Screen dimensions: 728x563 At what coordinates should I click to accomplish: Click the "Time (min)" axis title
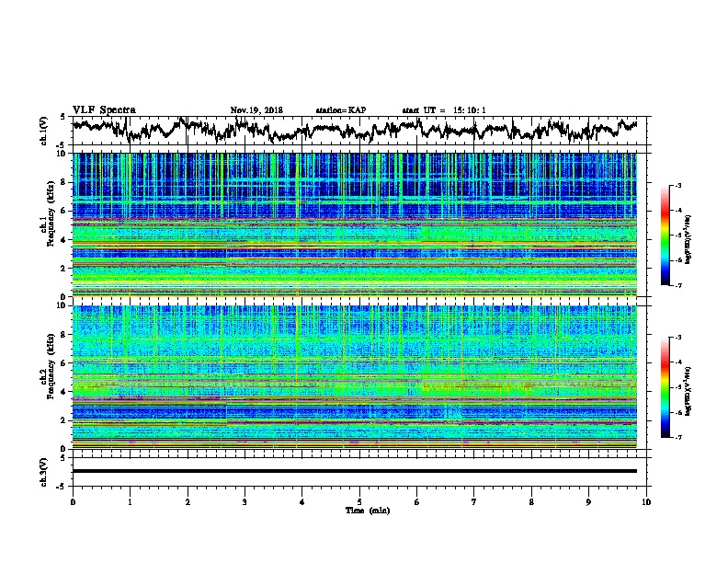368,511
